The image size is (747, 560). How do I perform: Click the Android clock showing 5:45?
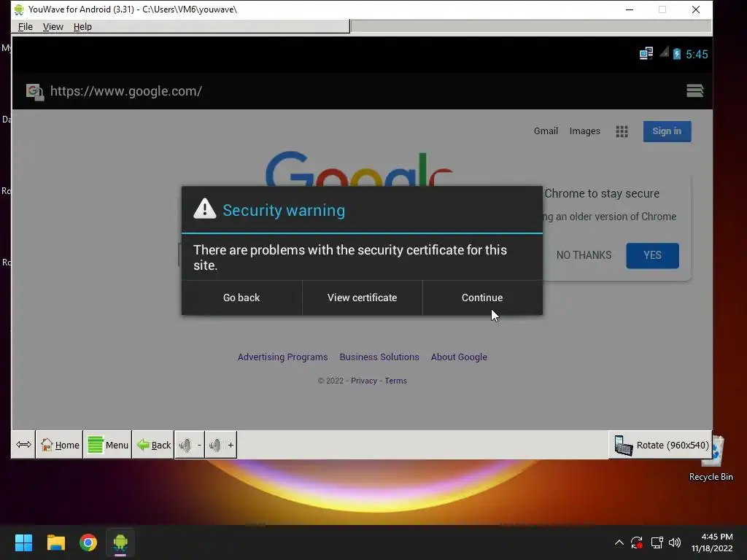tap(697, 54)
